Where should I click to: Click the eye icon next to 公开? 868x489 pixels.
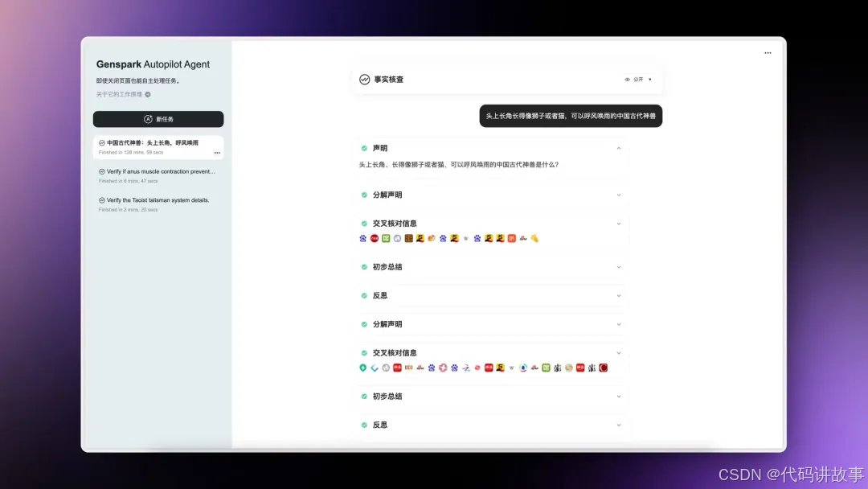click(627, 80)
